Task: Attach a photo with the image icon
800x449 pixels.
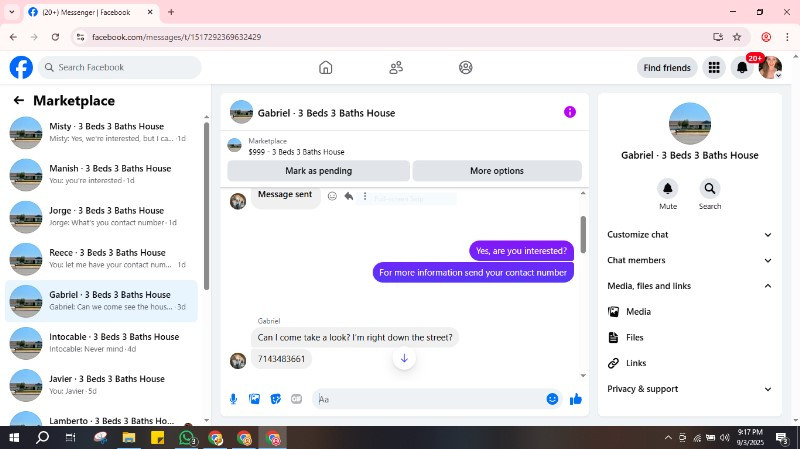Action: pyautogui.click(x=254, y=399)
